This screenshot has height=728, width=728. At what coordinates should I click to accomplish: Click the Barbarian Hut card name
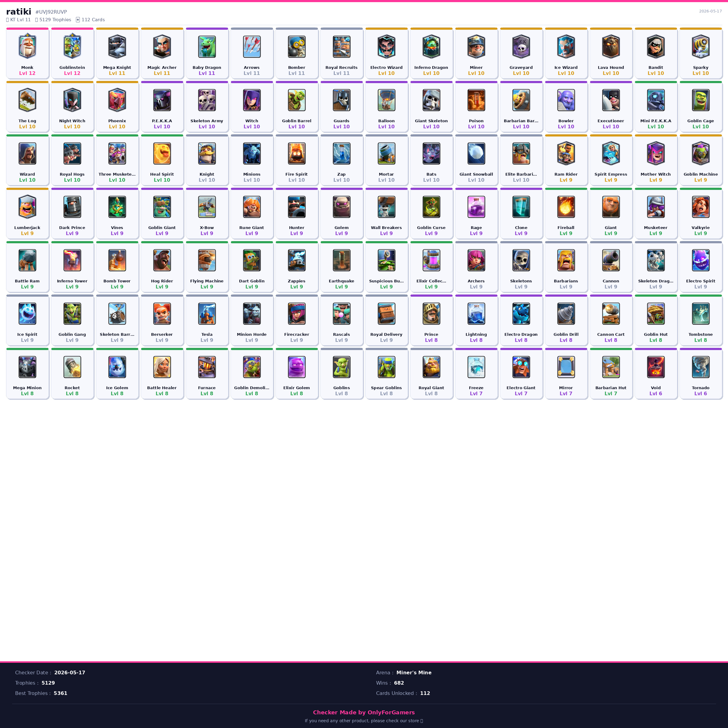click(x=611, y=388)
